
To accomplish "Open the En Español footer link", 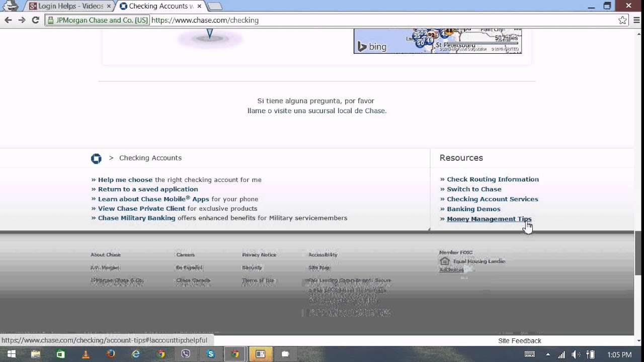I will 189,267.
